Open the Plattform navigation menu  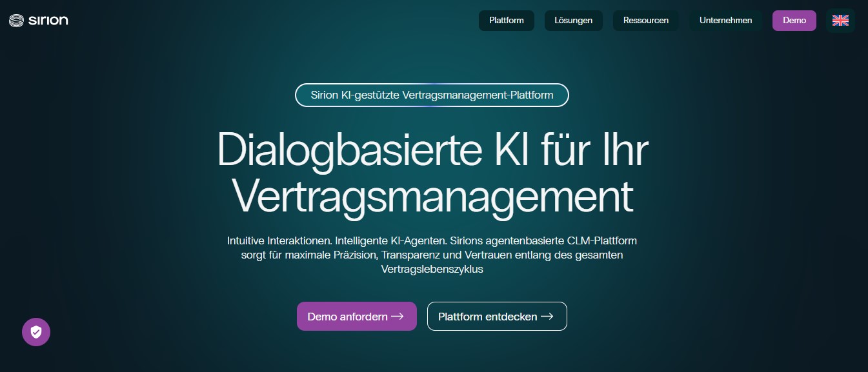506,21
